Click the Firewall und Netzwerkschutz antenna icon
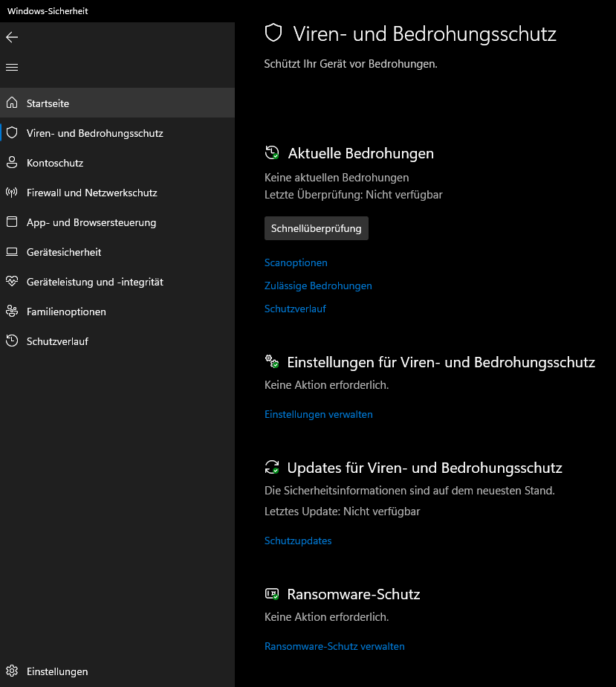This screenshot has height=687, width=616. [x=12, y=193]
